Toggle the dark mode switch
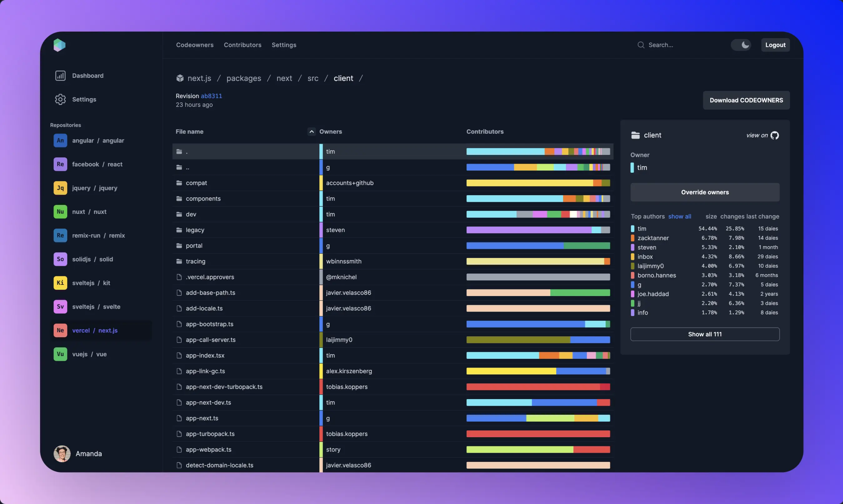Viewport: 843px width, 504px height. tap(741, 45)
